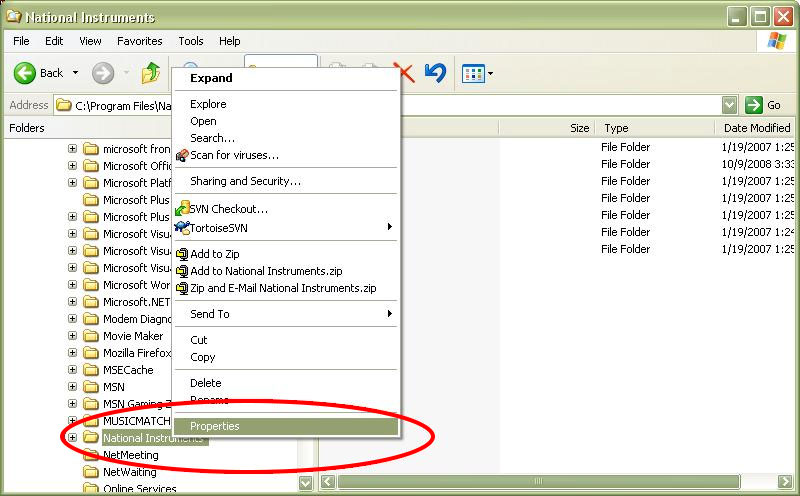Open the Help menu
The image size is (800, 496).
pyautogui.click(x=230, y=41)
